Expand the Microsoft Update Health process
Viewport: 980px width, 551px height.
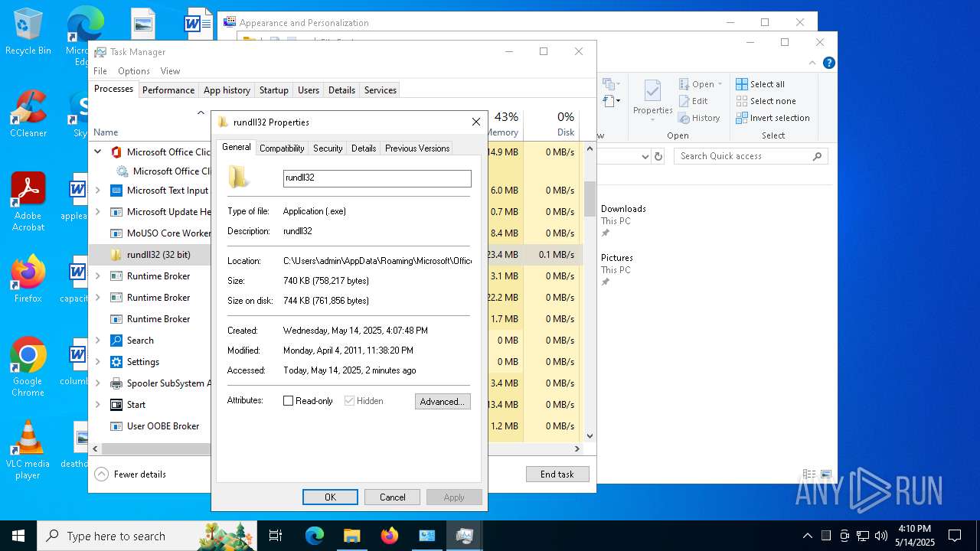97,212
